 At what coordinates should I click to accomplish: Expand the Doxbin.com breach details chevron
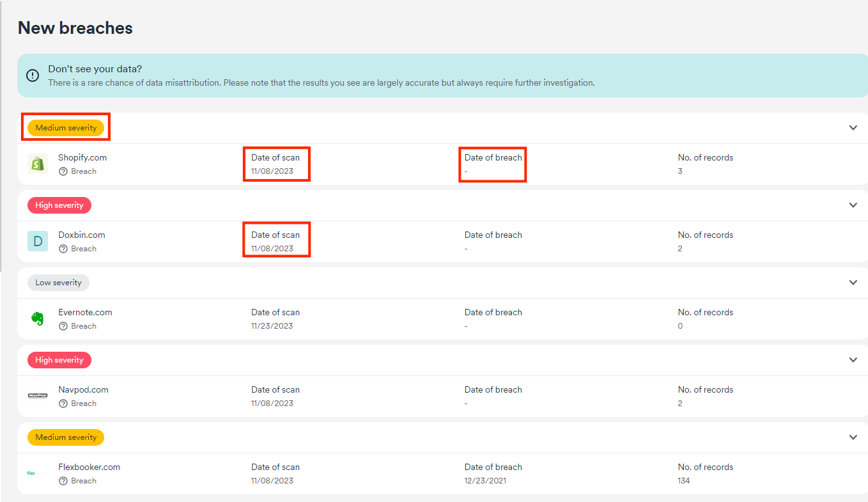tap(853, 205)
